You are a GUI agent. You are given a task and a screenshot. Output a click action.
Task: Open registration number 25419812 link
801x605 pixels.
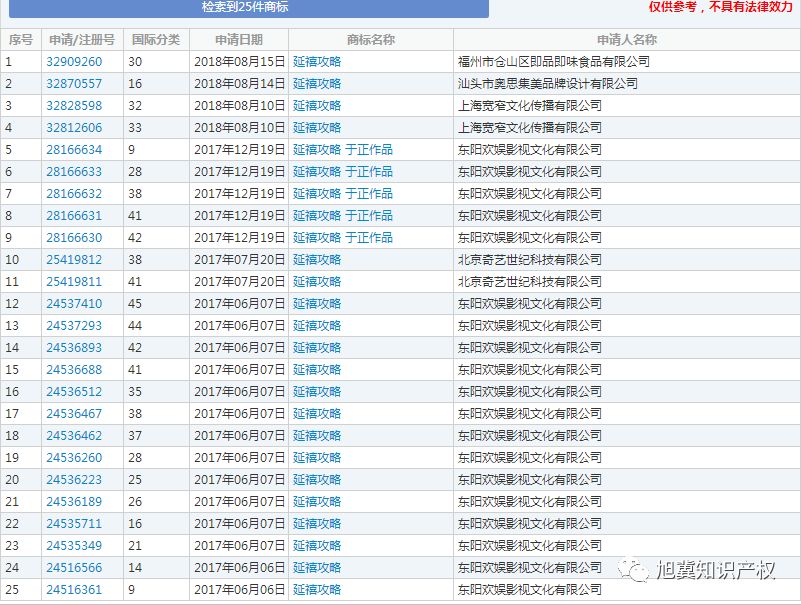(74, 260)
